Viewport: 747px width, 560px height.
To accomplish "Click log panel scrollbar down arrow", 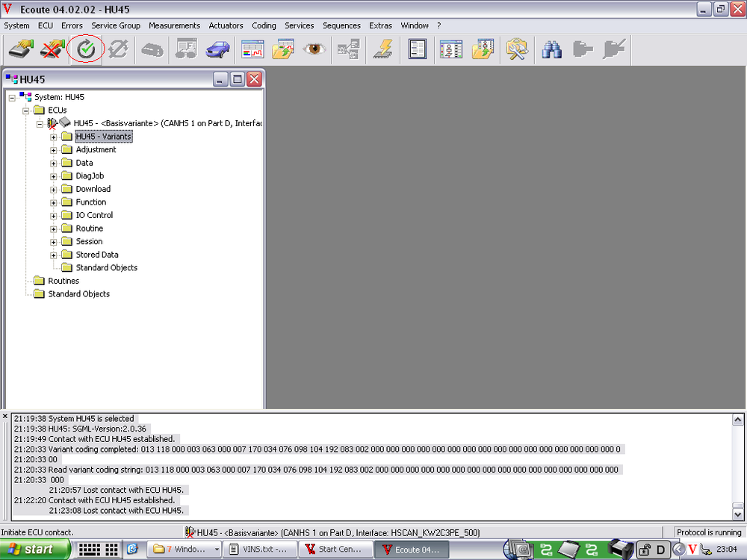I will click(x=738, y=514).
